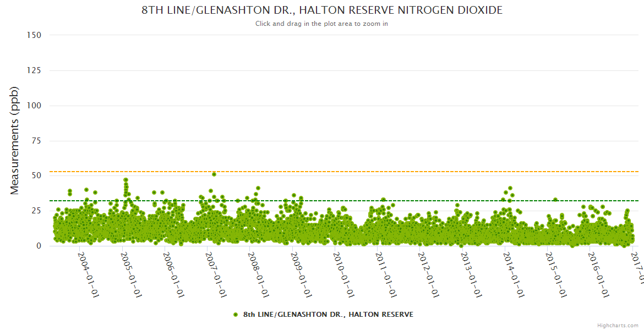Viewport: 644px width, 330px height.
Task: Click the 75 y-axis label
Action: (x=36, y=141)
